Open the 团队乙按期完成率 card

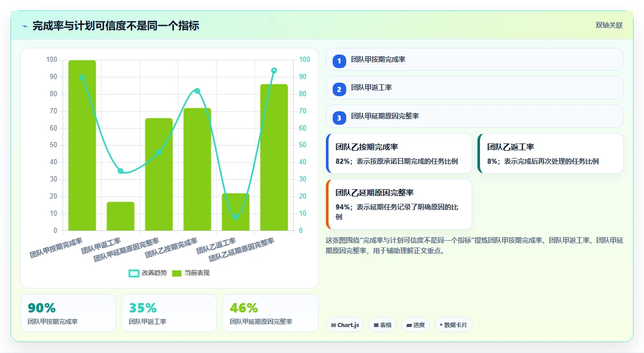tap(399, 153)
